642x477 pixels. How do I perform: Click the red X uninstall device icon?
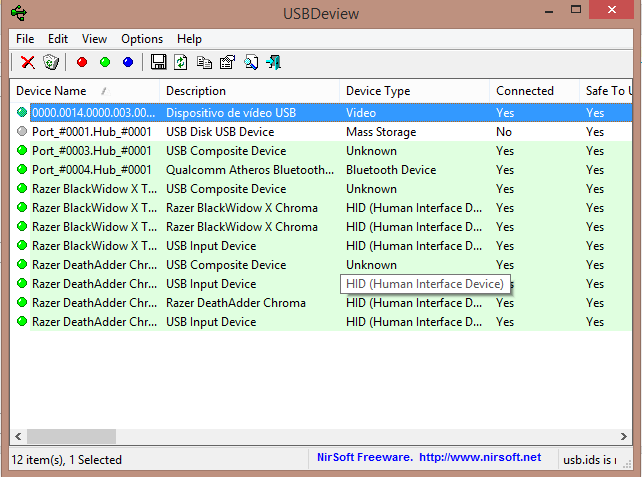pyautogui.click(x=27, y=63)
